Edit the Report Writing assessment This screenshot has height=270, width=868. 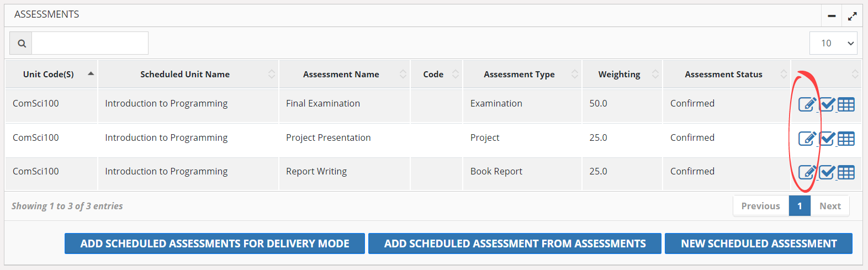coord(807,172)
